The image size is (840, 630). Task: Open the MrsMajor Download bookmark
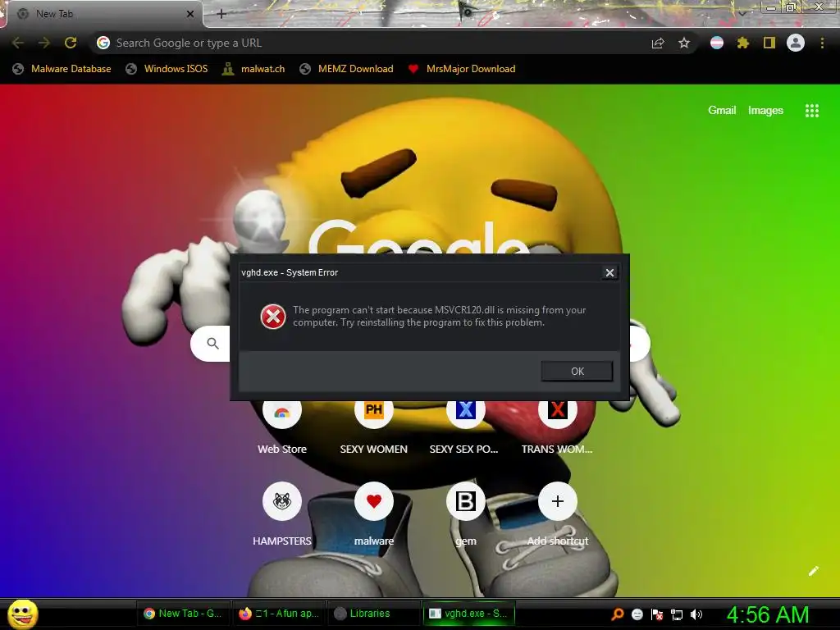(x=461, y=69)
